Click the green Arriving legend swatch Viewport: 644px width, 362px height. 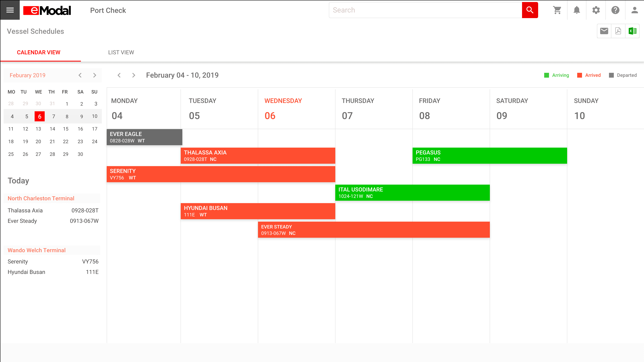[x=547, y=75]
